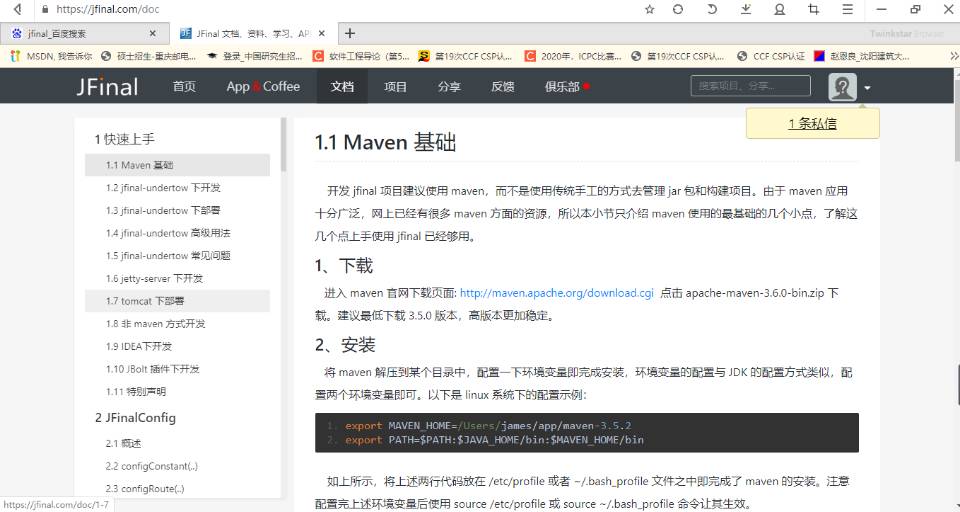Screen dimensions: 960x512
Task: Click the search projects input field
Action: pyautogui.click(x=750, y=86)
